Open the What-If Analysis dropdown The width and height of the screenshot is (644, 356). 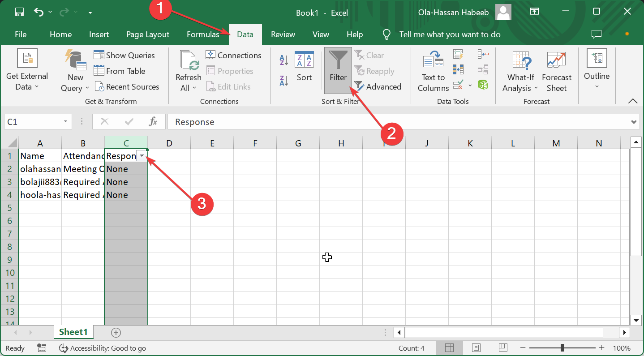coord(520,71)
